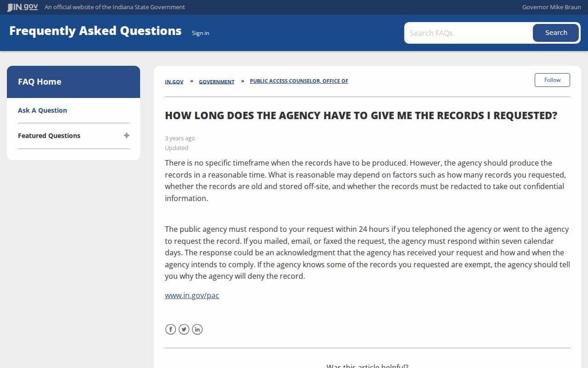Click Governor Mike Braun link
Viewport: 588px width, 368px height.
[x=552, y=7]
